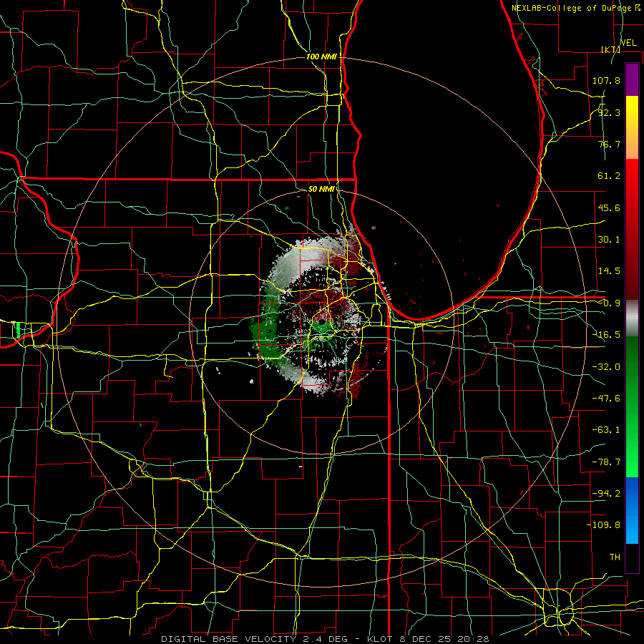Click the -16.5 velocity legend value
The width and height of the screenshot is (644, 644).
coord(606,335)
